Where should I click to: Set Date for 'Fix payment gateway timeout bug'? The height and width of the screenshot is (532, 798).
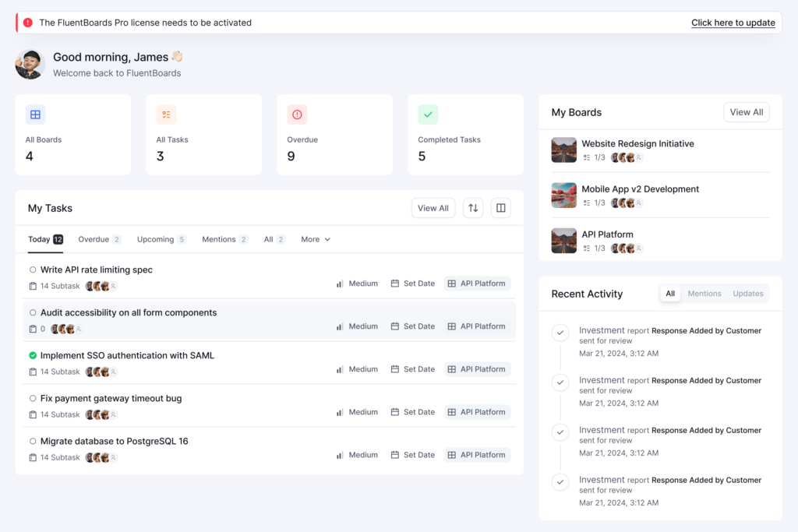coord(413,412)
